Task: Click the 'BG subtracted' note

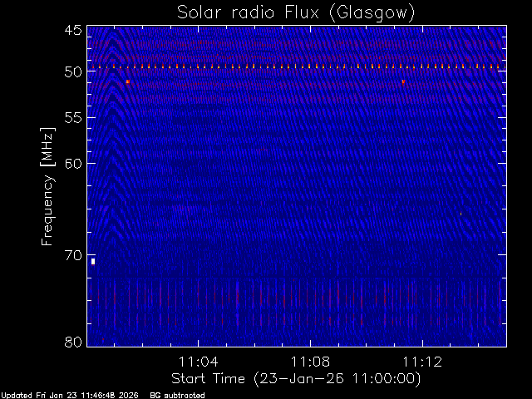Action: tap(177, 396)
